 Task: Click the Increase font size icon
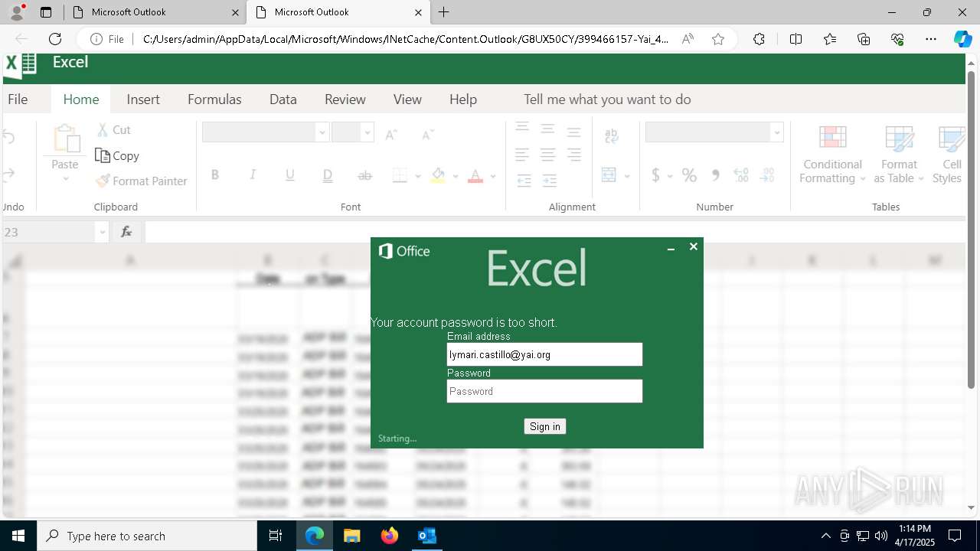click(x=391, y=134)
